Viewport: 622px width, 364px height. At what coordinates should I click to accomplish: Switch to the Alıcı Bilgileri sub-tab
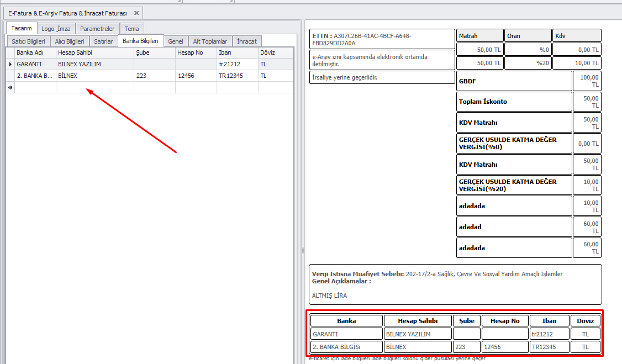point(70,41)
